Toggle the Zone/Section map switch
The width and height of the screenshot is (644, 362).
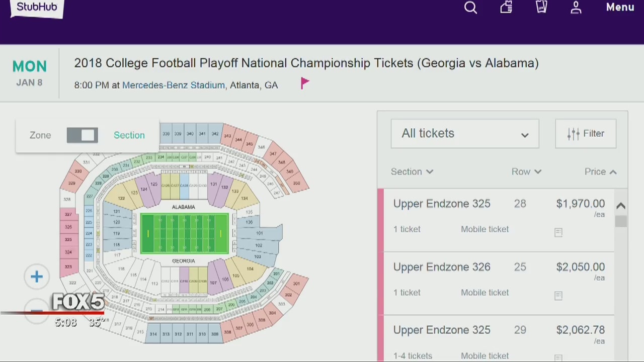[83, 135]
